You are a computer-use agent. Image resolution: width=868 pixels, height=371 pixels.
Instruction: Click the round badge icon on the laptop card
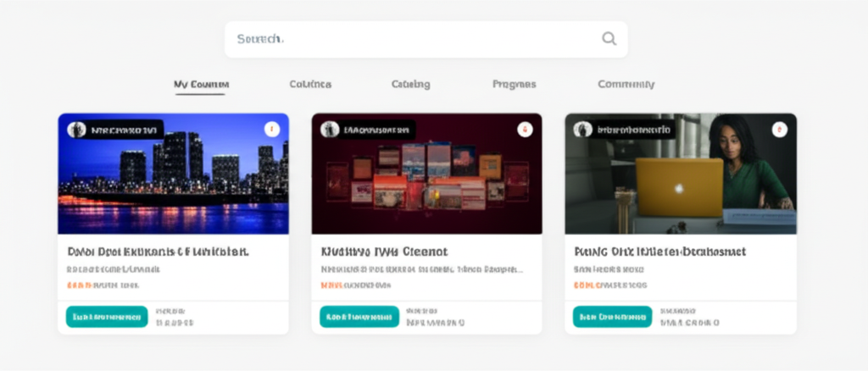[x=779, y=130]
